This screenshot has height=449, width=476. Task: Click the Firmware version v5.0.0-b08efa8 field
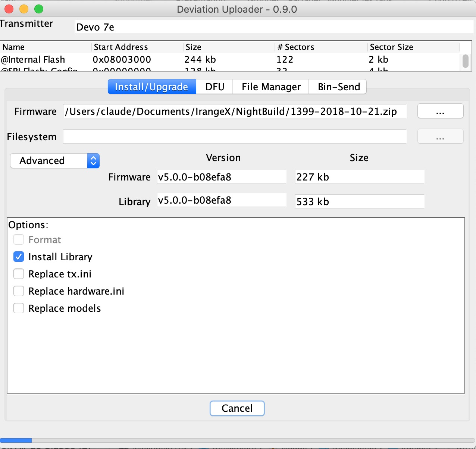222,177
